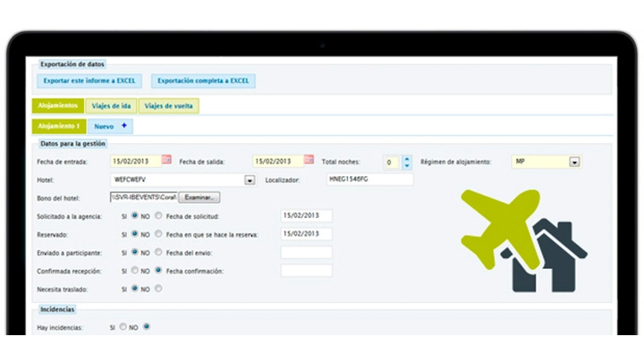This screenshot has width=644, height=362.
Task: Switch to Viajes de vuelta tab
Action: click(168, 105)
